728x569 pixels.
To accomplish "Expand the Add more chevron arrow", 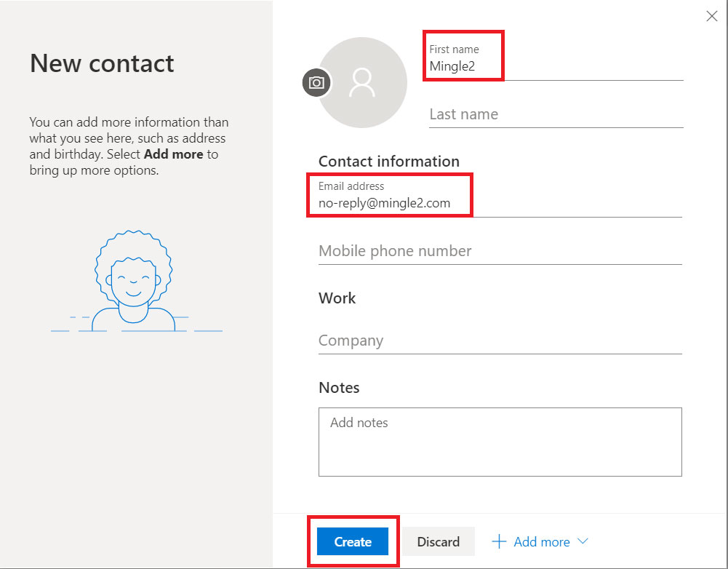I will (583, 541).
